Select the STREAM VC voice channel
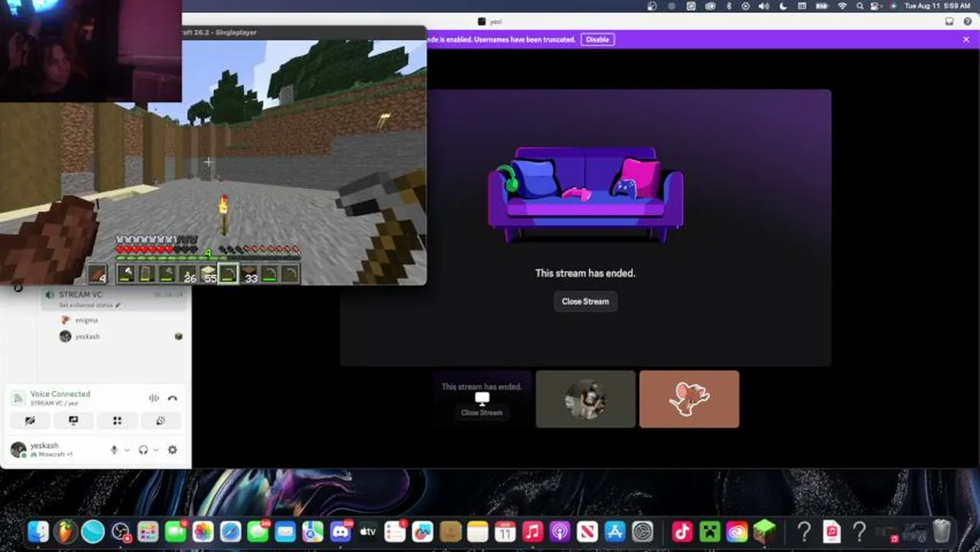 pyautogui.click(x=113, y=298)
